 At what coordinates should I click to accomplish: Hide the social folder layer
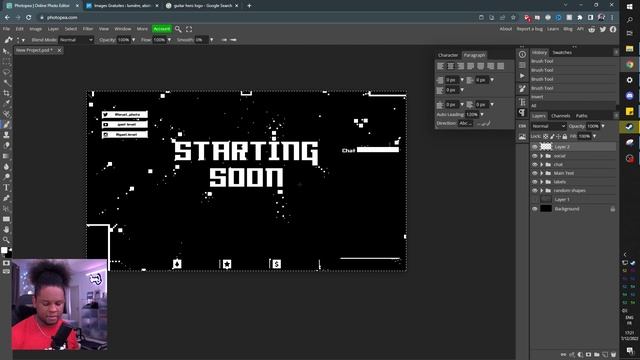coord(535,156)
